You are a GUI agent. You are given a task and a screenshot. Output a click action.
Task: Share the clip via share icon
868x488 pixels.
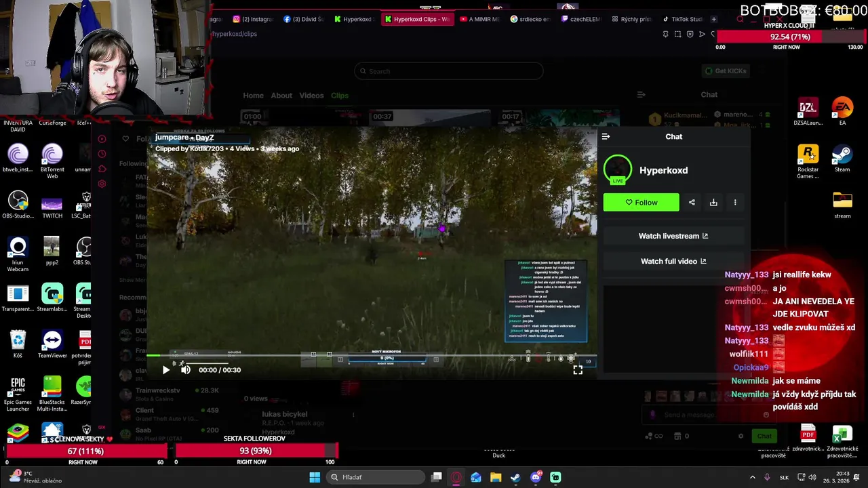[x=692, y=202]
